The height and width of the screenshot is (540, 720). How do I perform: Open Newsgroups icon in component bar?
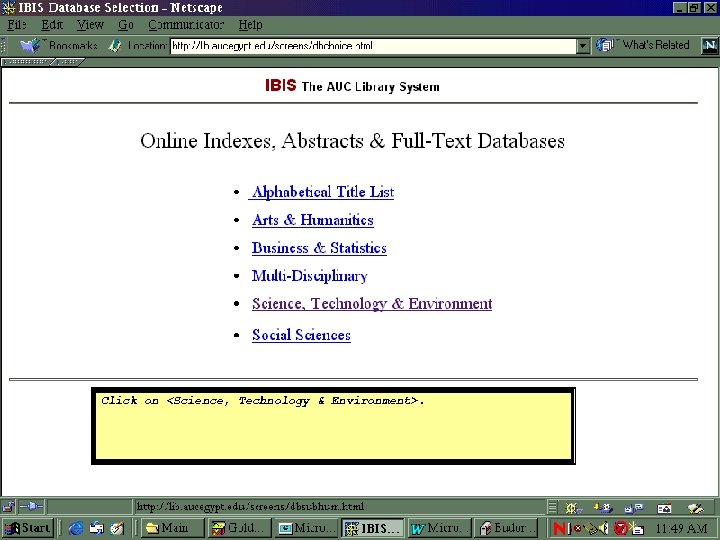[634, 507]
